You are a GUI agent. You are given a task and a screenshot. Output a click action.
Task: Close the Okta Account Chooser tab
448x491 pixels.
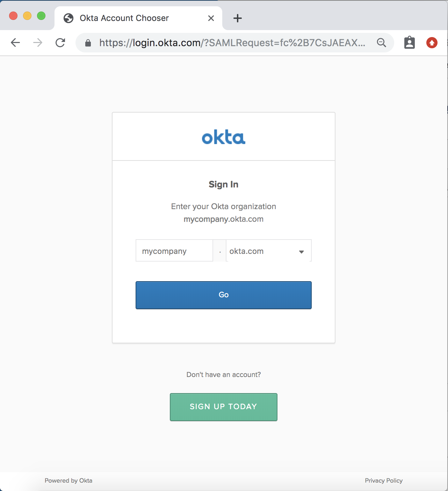pos(211,18)
